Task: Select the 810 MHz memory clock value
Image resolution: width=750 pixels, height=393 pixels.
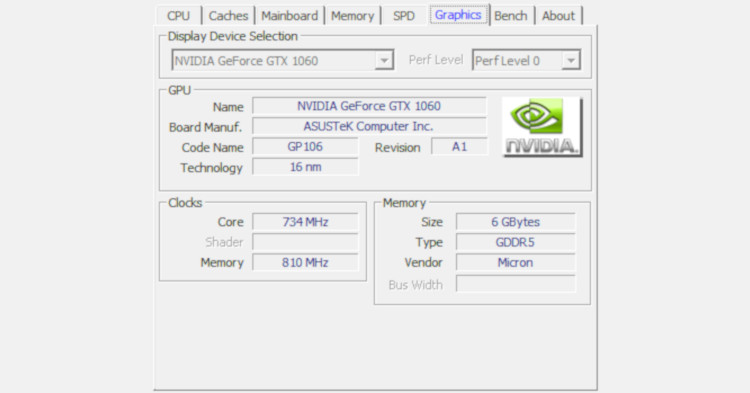Action: coord(305,262)
